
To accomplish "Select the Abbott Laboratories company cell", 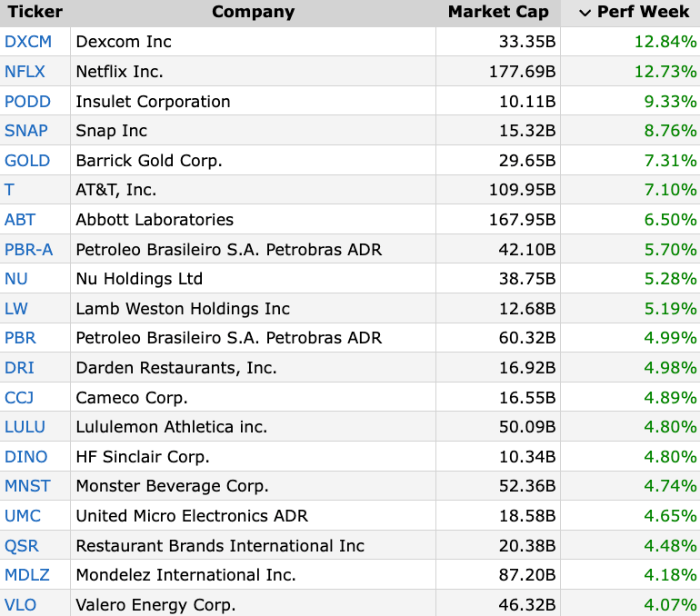I will (253, 220).
